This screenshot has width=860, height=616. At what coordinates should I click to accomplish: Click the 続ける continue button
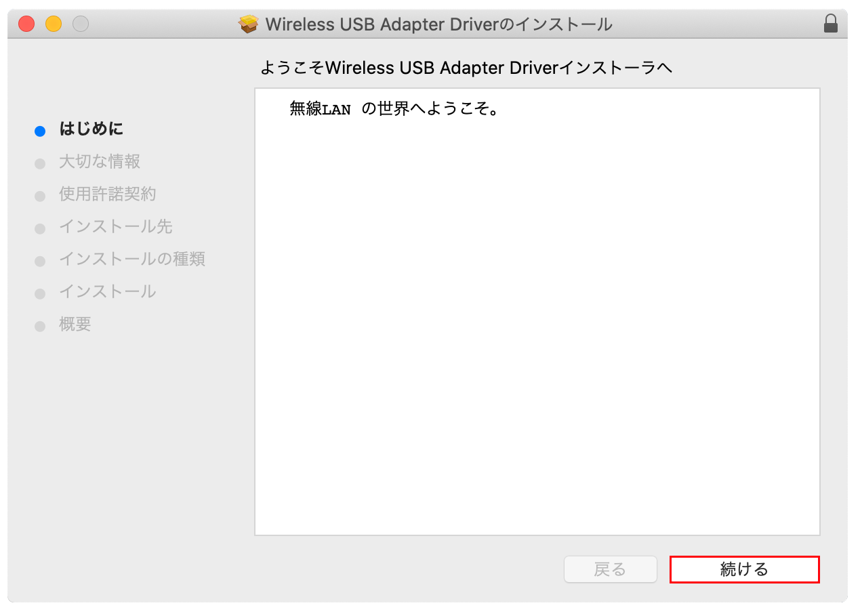[744, 569]
